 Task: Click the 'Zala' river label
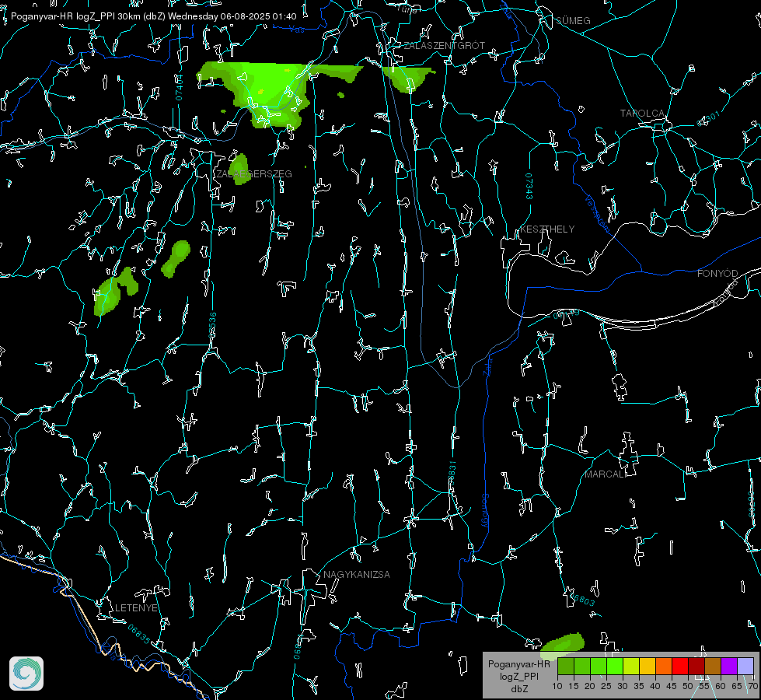coord(488,366)
